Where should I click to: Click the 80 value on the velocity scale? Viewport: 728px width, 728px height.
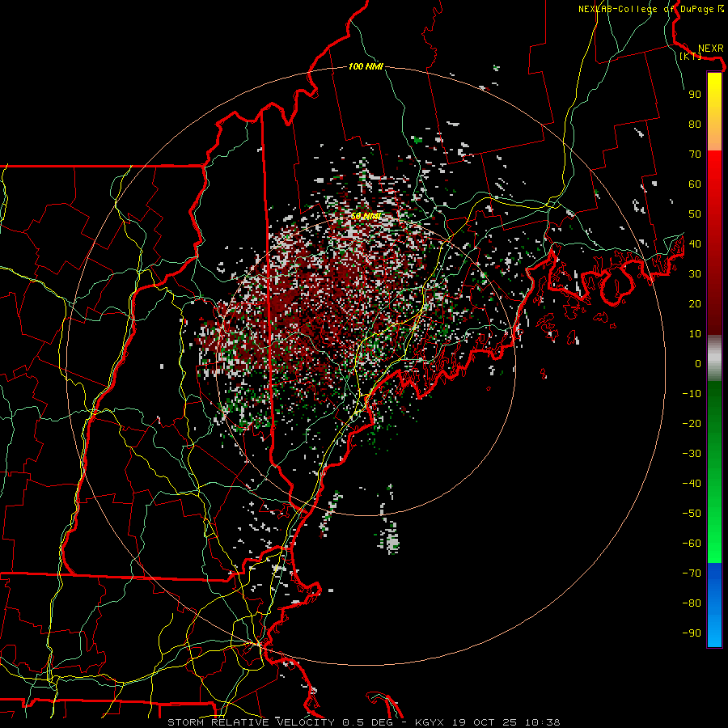[695, 124]
